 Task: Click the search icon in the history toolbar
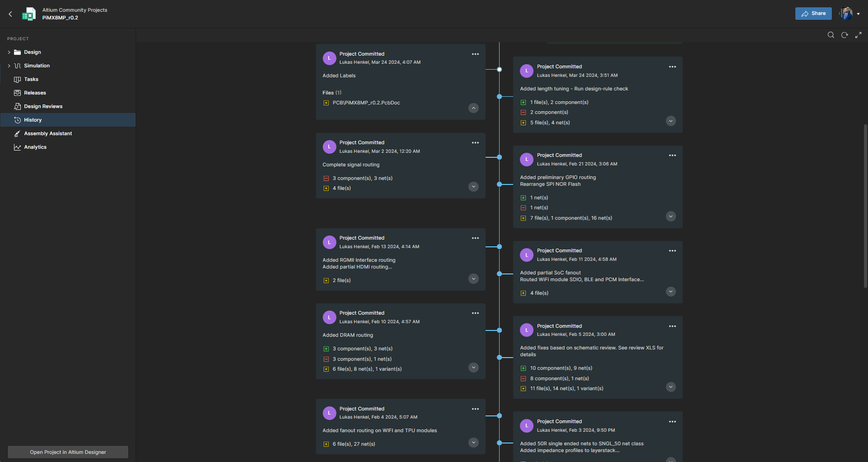[x=830, y=35]
